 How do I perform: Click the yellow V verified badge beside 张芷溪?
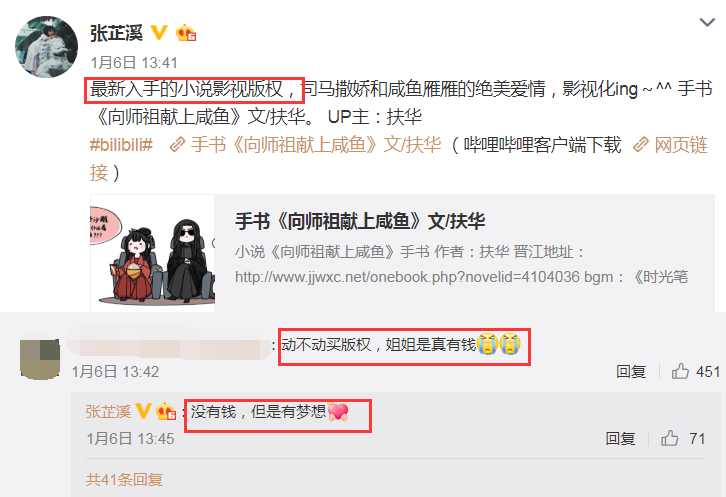[159, 33]
